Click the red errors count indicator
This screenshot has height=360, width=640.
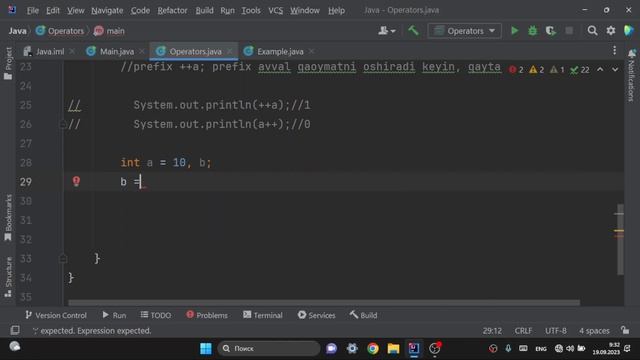[x=516, y=70]
